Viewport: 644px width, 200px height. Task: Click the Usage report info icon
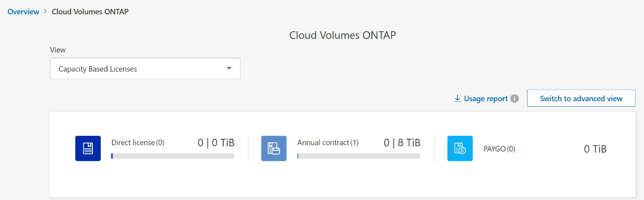coord(515,98)
